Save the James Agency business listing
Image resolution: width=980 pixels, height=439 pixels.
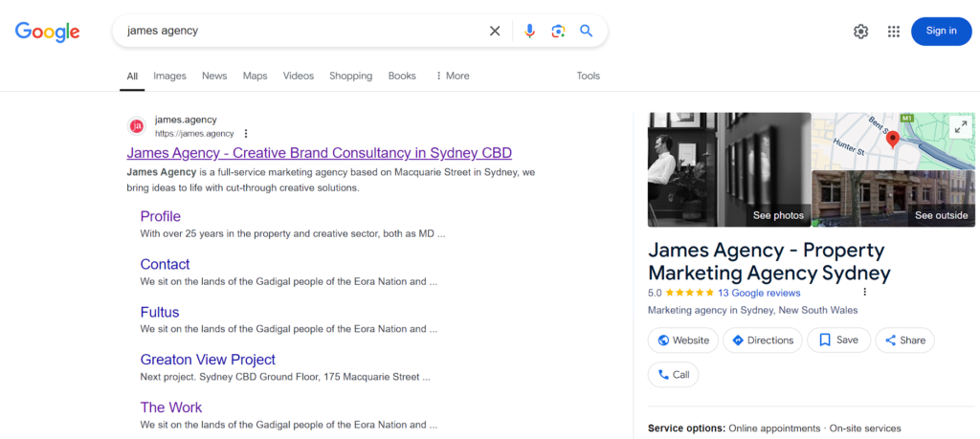838,340
